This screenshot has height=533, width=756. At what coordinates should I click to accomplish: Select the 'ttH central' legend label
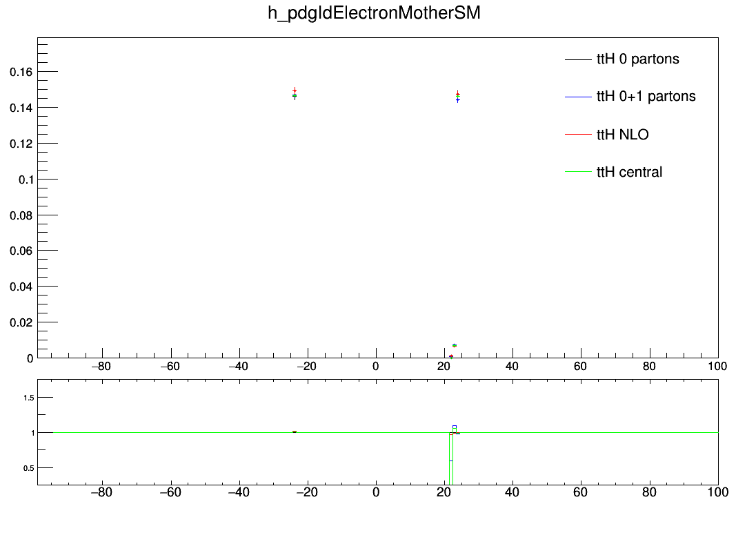tap(629, 172)
